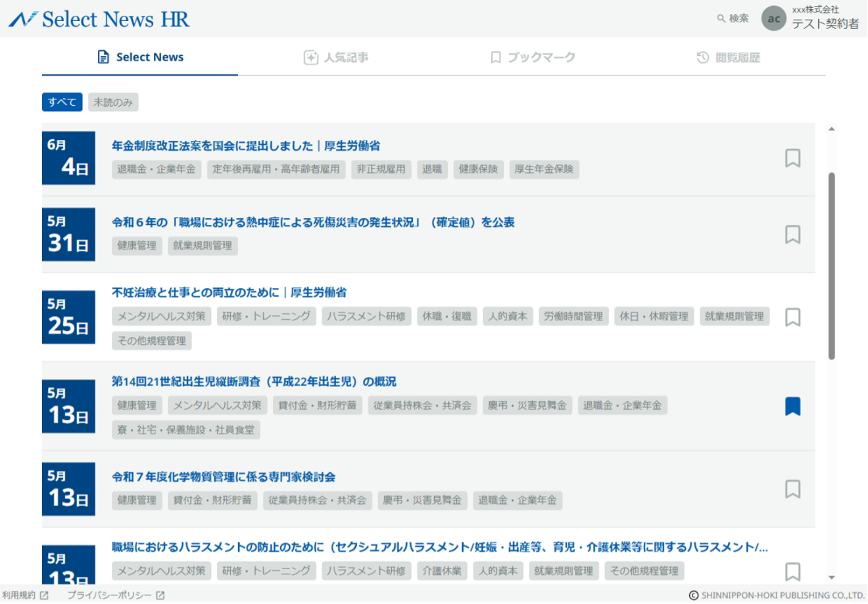Click the external link icon beside プライバシーポリシー

click(x=160, y=594)
